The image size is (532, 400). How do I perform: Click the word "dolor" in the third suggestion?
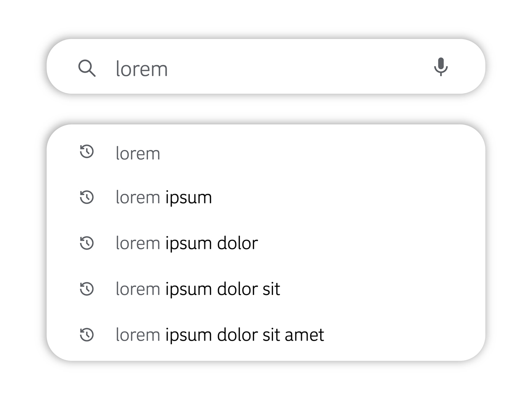pyautogui.click(x=237, y=243)
